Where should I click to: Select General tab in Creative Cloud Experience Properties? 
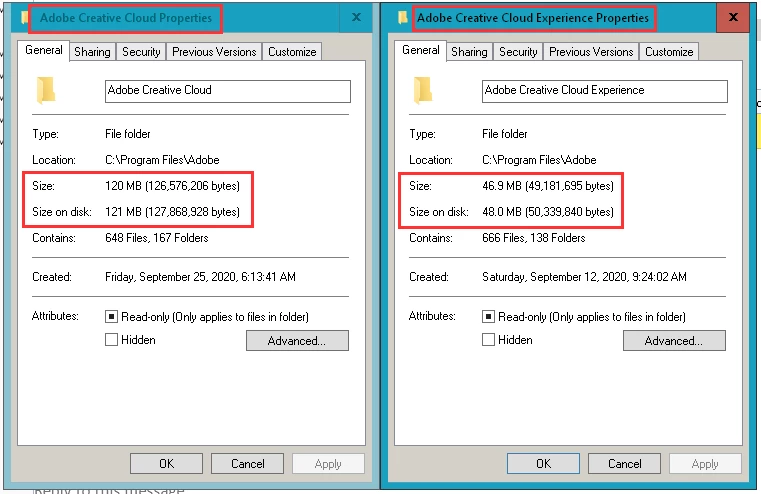point(421,50)
